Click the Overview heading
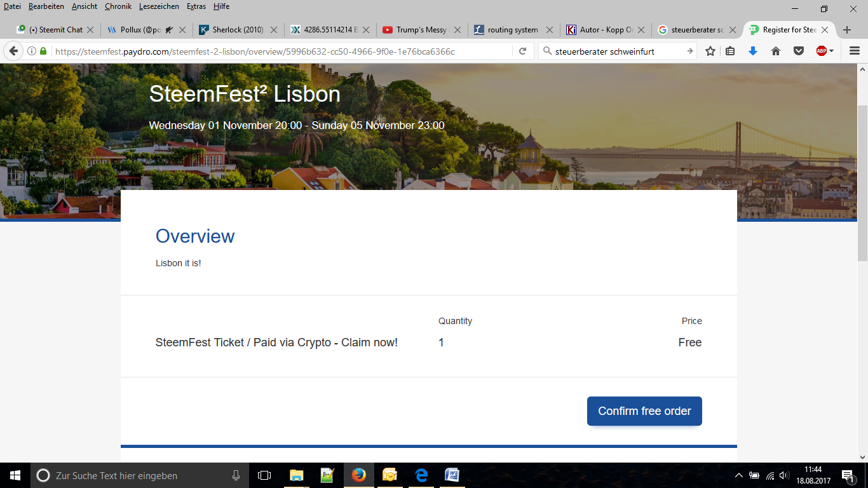This screenshot has height=488, width=868. point(195,236)
